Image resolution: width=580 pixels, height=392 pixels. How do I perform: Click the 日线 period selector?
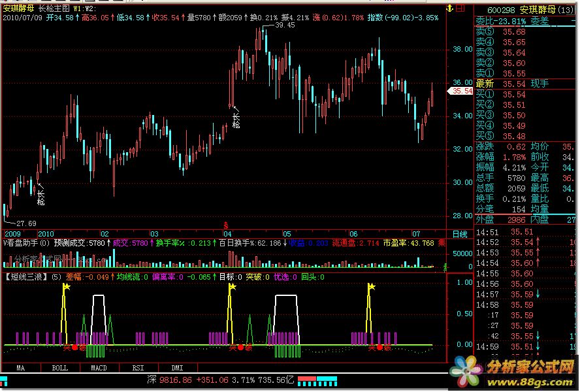point(460,234)
